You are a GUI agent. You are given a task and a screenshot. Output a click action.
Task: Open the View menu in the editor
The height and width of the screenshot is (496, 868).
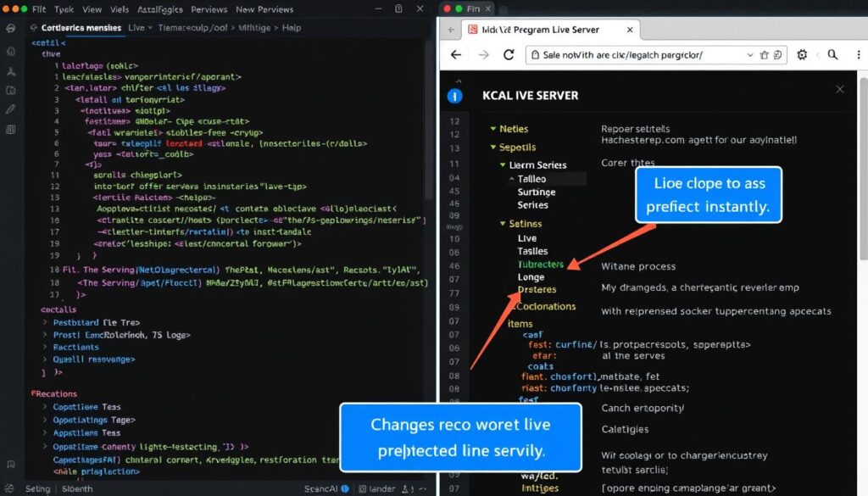(x=92, y=9)
